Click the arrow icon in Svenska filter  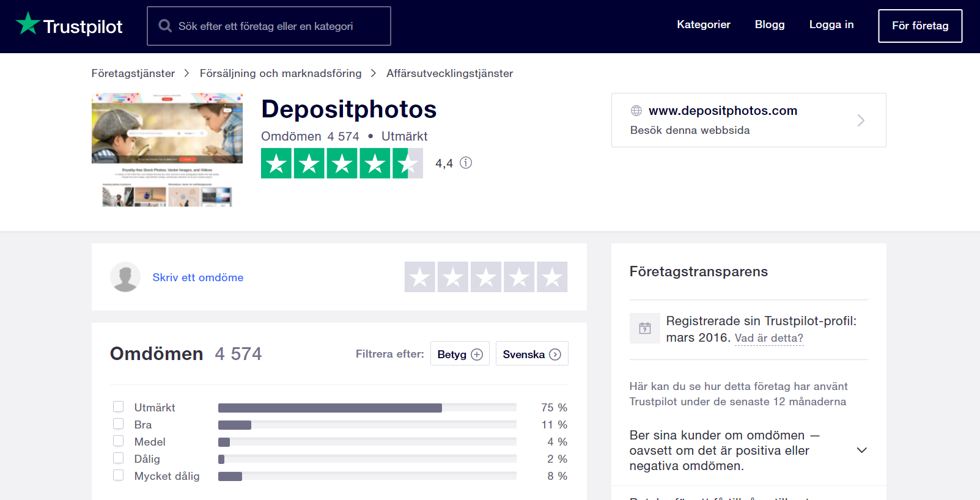point(555,355)
